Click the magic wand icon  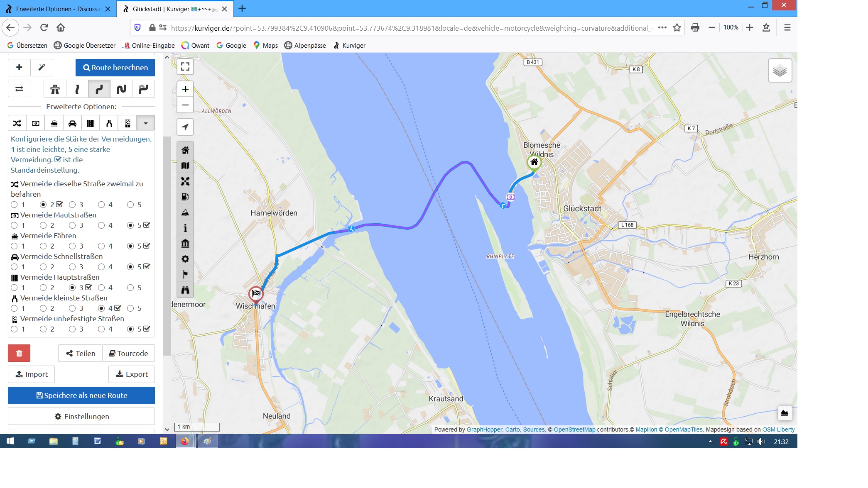click(x=42, y=68)
